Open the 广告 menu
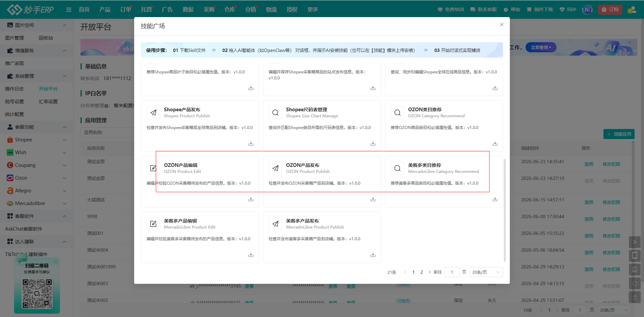 pyautogui.click(x=167, y=9)
